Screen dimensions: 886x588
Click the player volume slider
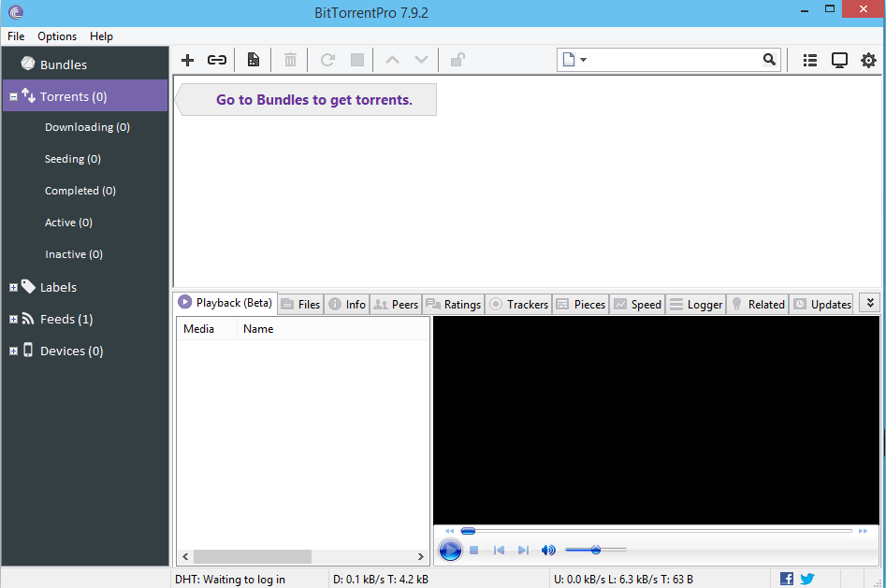[596, 550]
